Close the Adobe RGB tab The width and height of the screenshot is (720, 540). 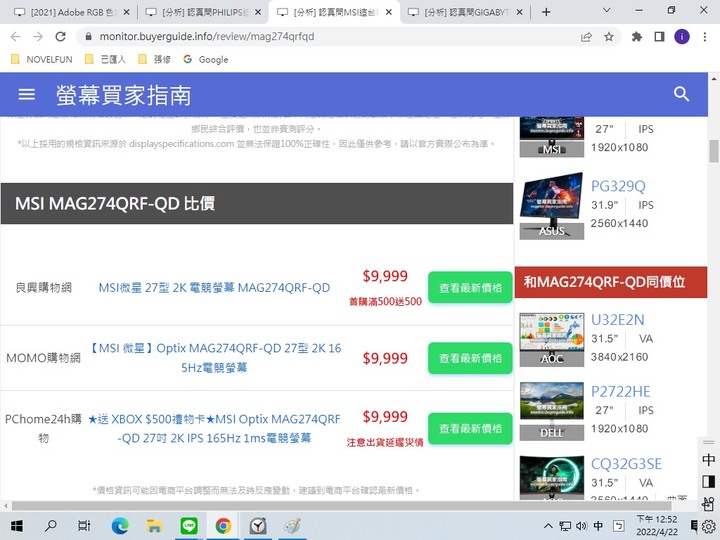pyautogui.click(x=127, y=12)
